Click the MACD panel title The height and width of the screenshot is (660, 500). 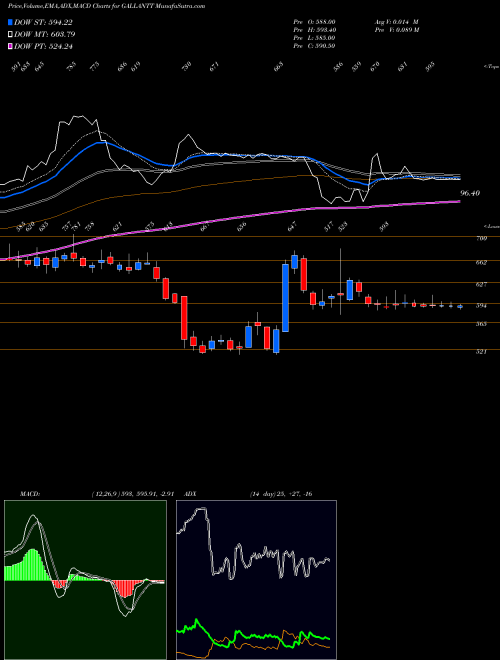pyautogui.click(x=29, y=494)
